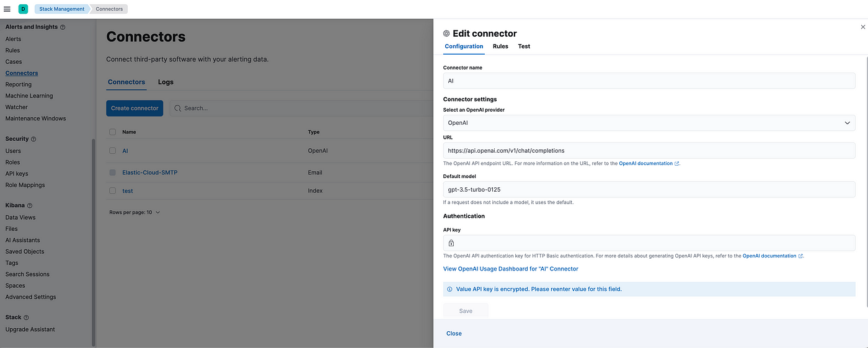Screen dimensions: 868x348
Task: Open the OpenAI provider dropdown
Action: (x=649, y=123)
